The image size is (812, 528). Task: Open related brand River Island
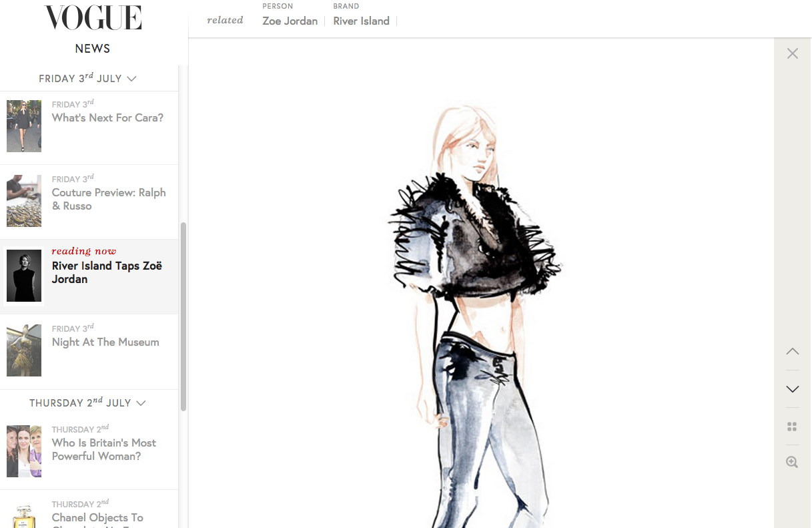click(x=362, y=21)
